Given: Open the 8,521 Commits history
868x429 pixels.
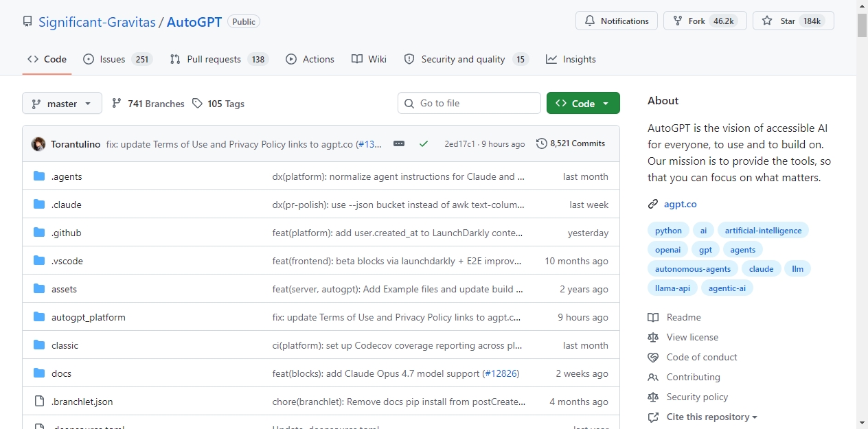Looking at the screenshot, I should click(571, 143).
